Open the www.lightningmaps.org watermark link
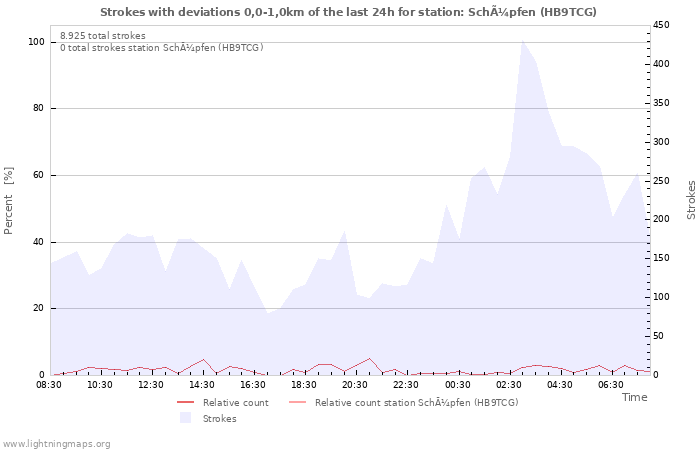The image size is (700, 450). tap(56, 443)
